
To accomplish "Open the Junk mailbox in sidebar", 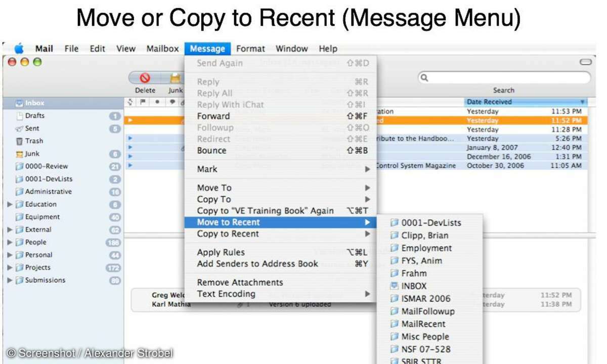I will pos(32,154).
